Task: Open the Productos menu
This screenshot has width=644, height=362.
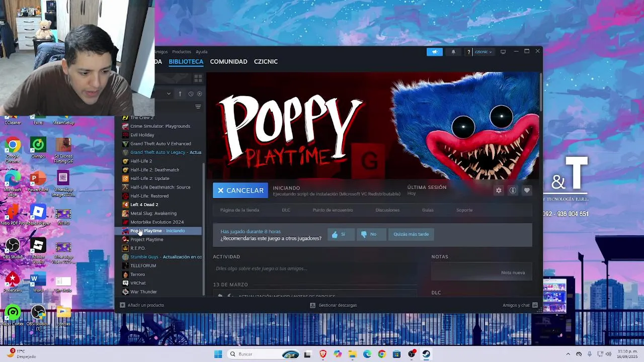Action: click(x=182, y=52)
